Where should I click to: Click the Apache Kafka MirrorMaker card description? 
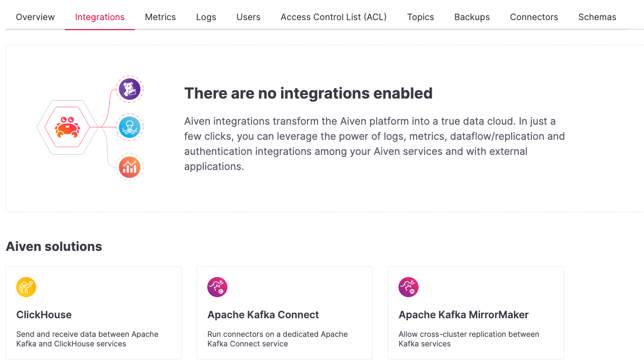[468, 339]
